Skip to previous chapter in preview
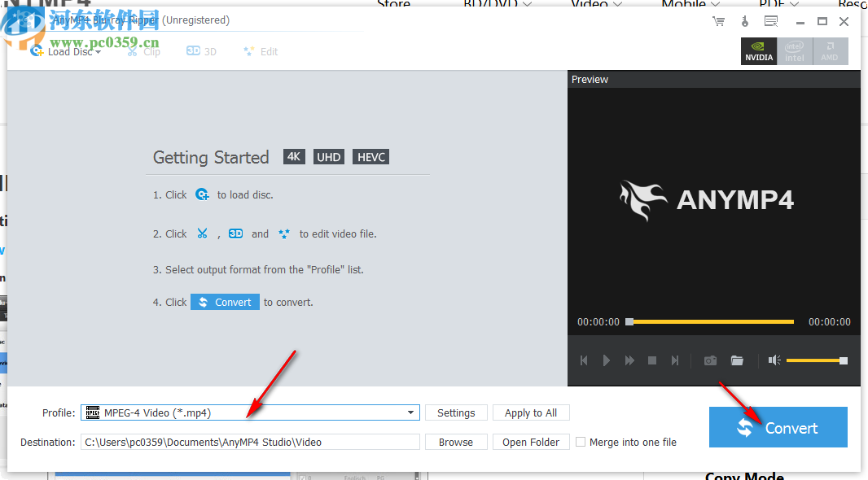 (584, 360)
